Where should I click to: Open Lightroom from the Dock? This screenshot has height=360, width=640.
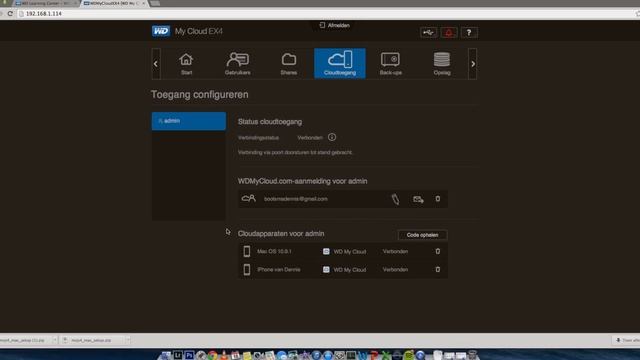178,355
